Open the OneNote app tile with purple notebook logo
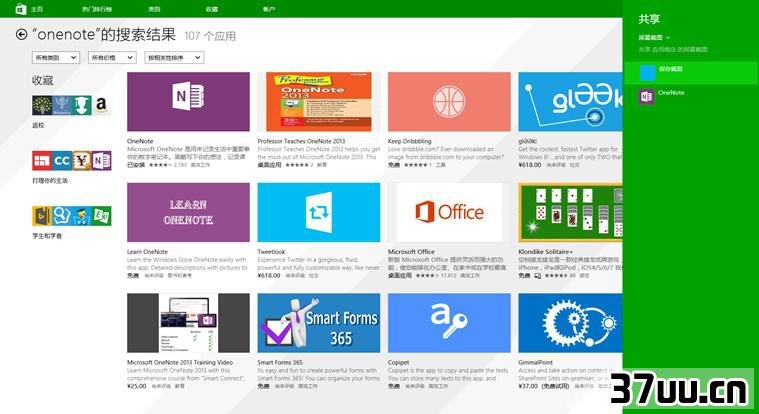The image size is (759, 414). pyautogui.click(x=188, y=102)
